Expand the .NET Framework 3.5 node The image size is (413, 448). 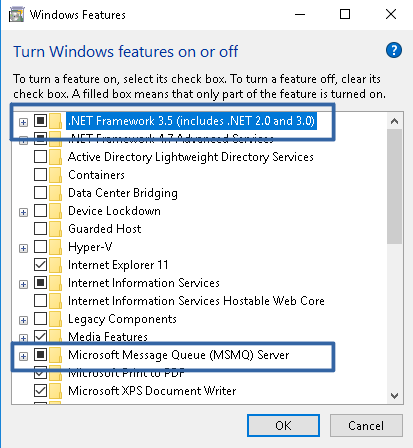pos(23,122)
